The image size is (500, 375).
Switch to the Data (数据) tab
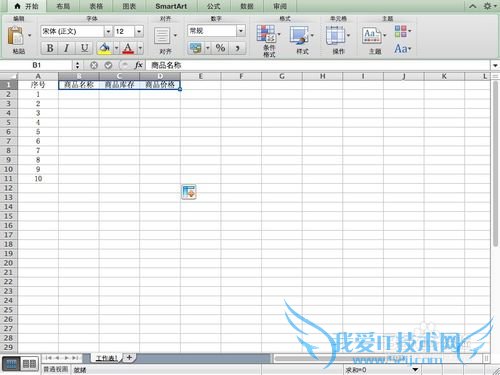(x=247, y=6)
